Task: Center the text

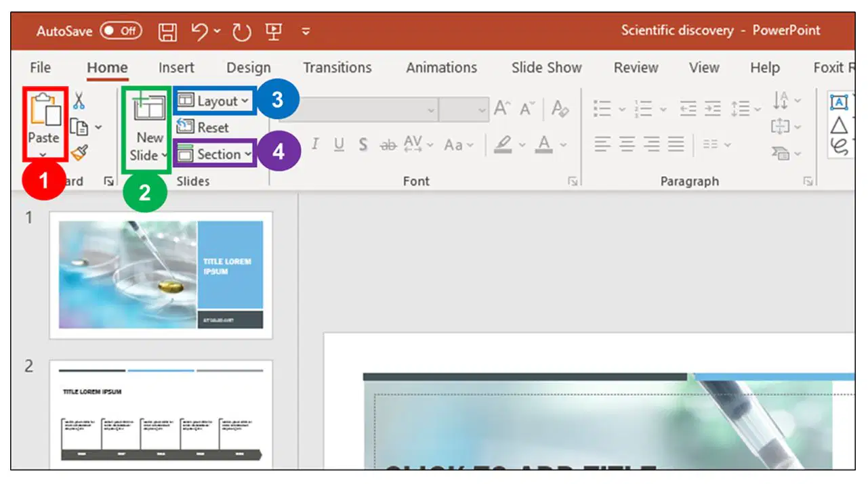Action: click(x=627, y=144)
